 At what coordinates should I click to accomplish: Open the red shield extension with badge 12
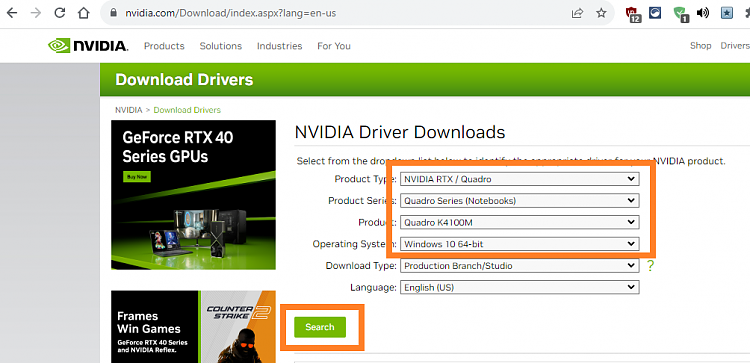(x=633, y=14)
